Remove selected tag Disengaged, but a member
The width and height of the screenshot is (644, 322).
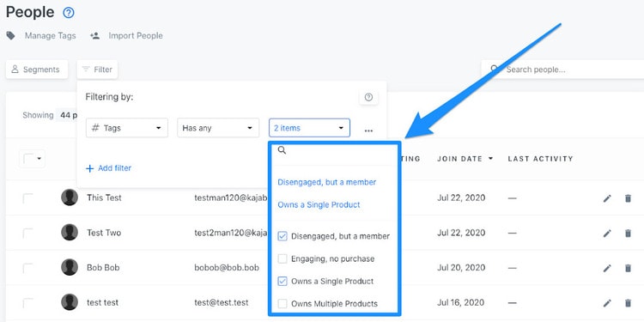[327, 182]
